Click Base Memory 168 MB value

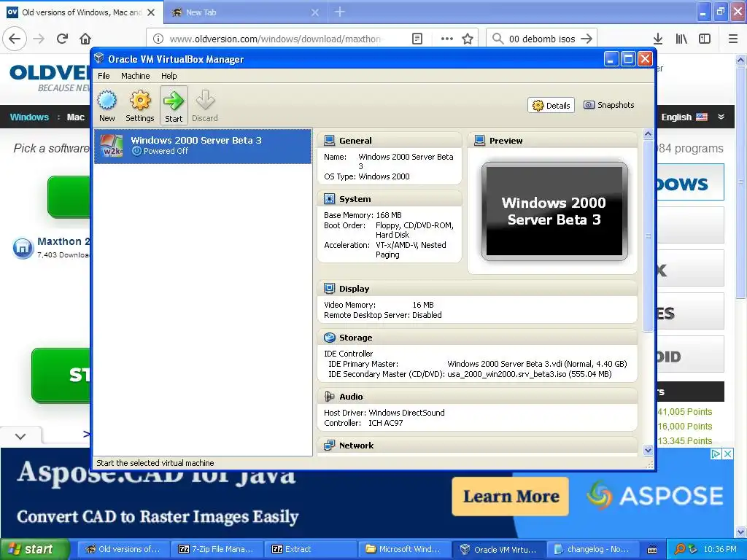pos(389,215)
